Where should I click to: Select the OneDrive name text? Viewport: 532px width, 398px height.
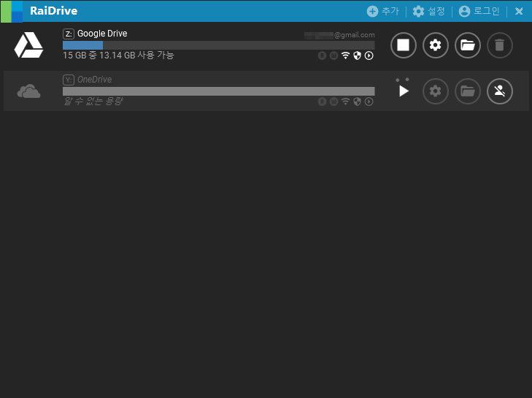94,80
